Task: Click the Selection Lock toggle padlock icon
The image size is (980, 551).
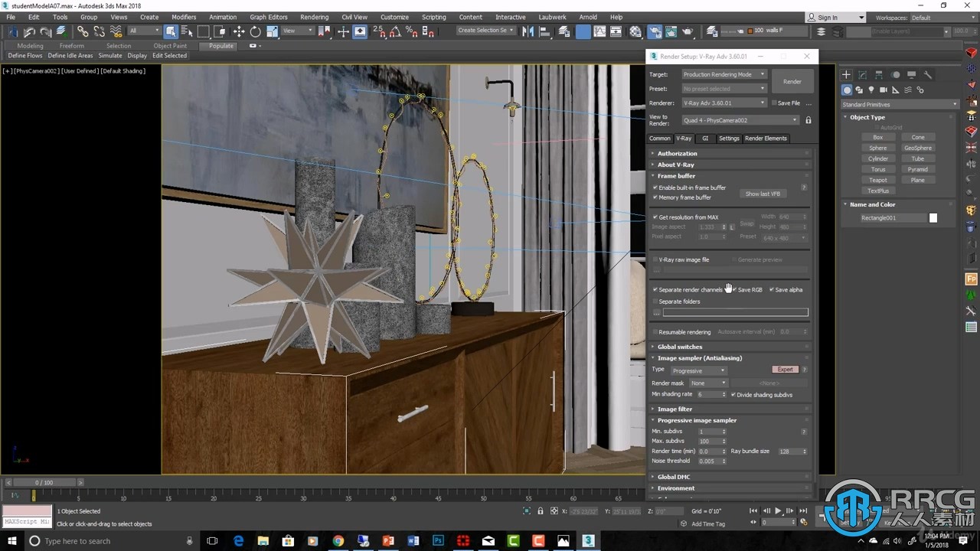Action: click(x=541, y=511)
